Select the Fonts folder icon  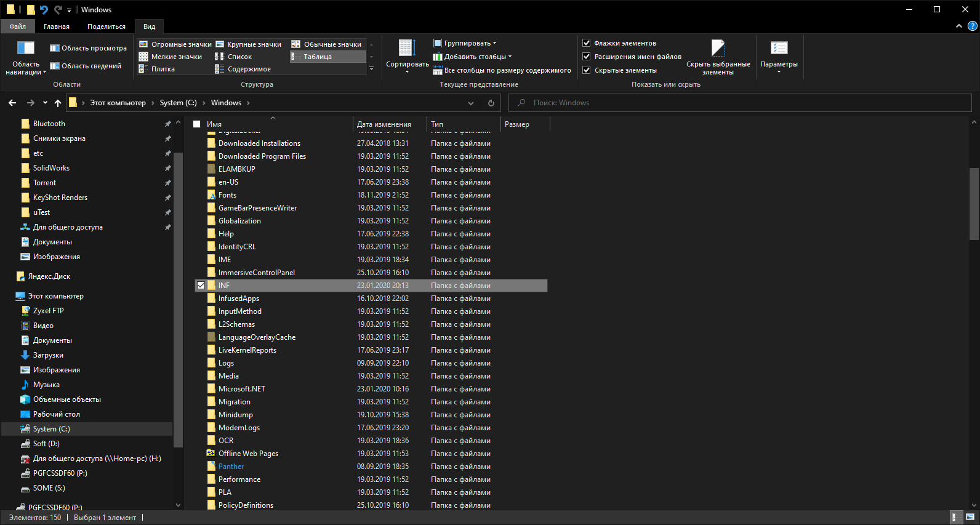[x=211, y=195]
